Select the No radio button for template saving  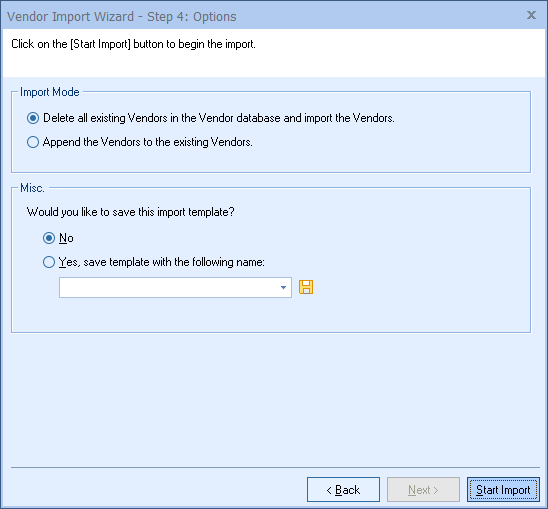(x=49, y=238)
